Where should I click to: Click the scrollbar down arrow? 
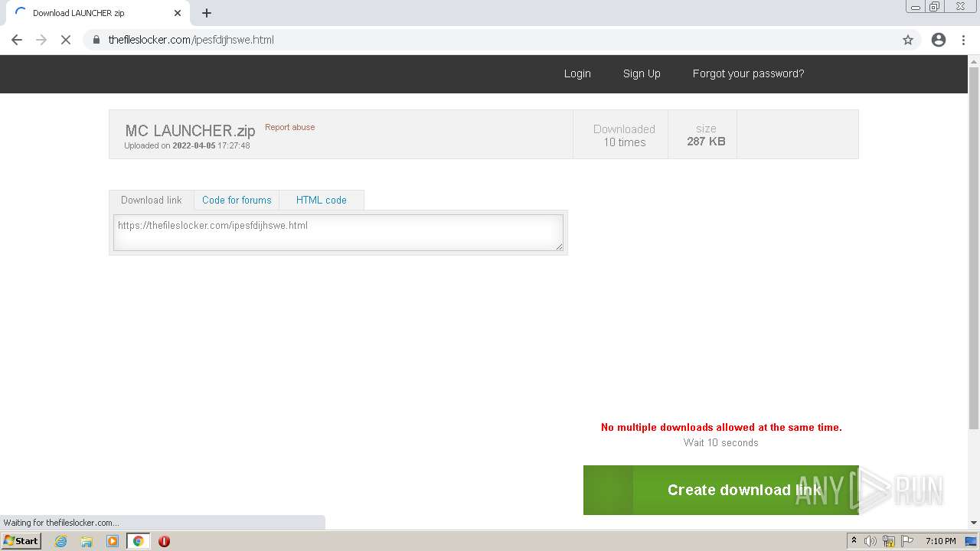tap(974, 523)
